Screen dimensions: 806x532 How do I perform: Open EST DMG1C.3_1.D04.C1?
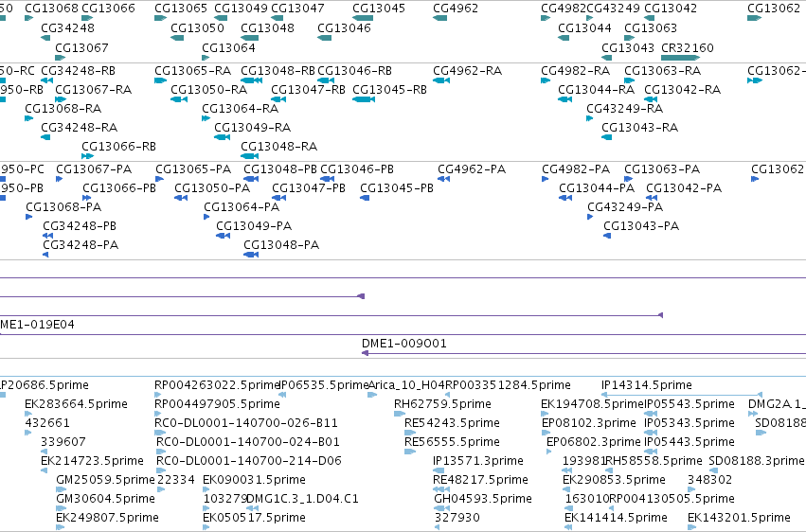click(302, 499)
